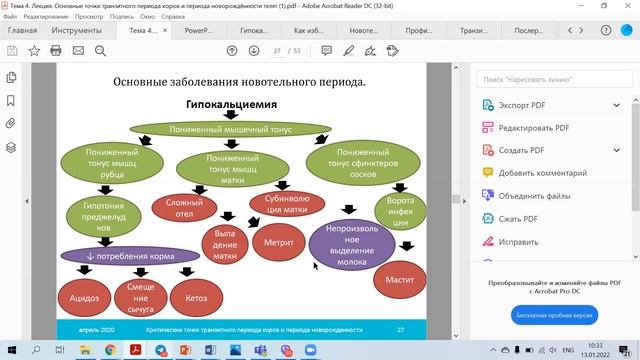Screen dimensions: 640x360
Task: Open bookmarks panel in left sidebar
Action: tap(11, 101)
